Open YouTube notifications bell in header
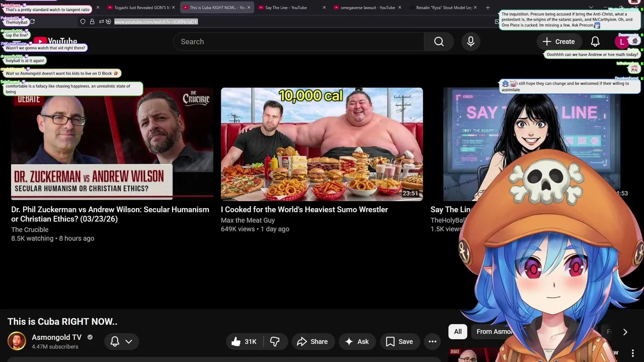This screenshot has height=362, width=644. click(x=595, y=42)
